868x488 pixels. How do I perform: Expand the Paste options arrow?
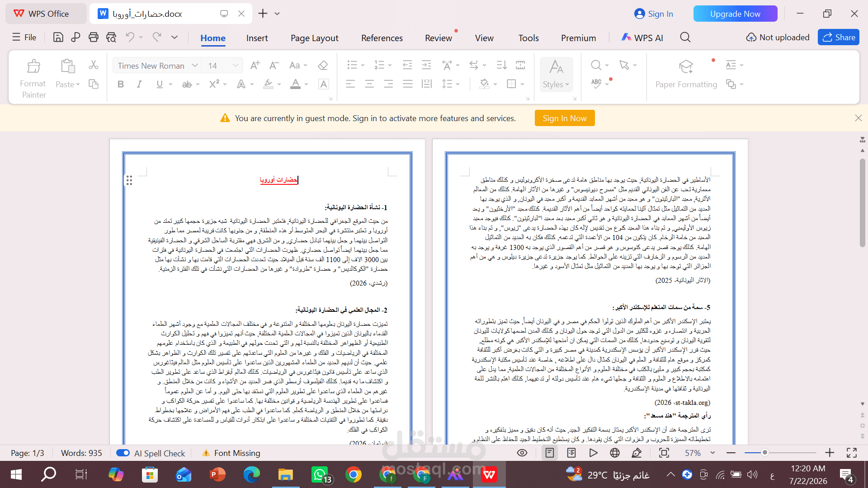[78, 84]
